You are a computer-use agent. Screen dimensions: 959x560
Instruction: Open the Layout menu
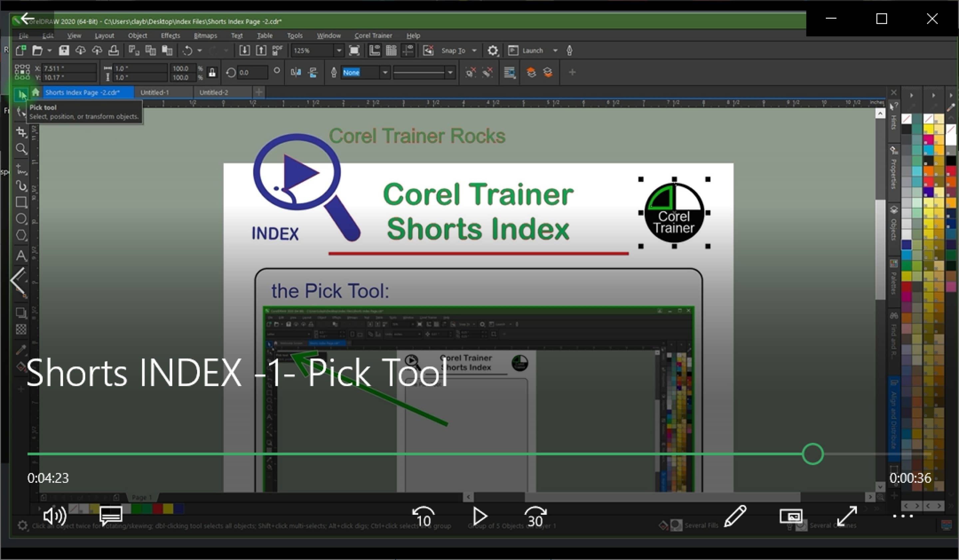tap(104, 35)
